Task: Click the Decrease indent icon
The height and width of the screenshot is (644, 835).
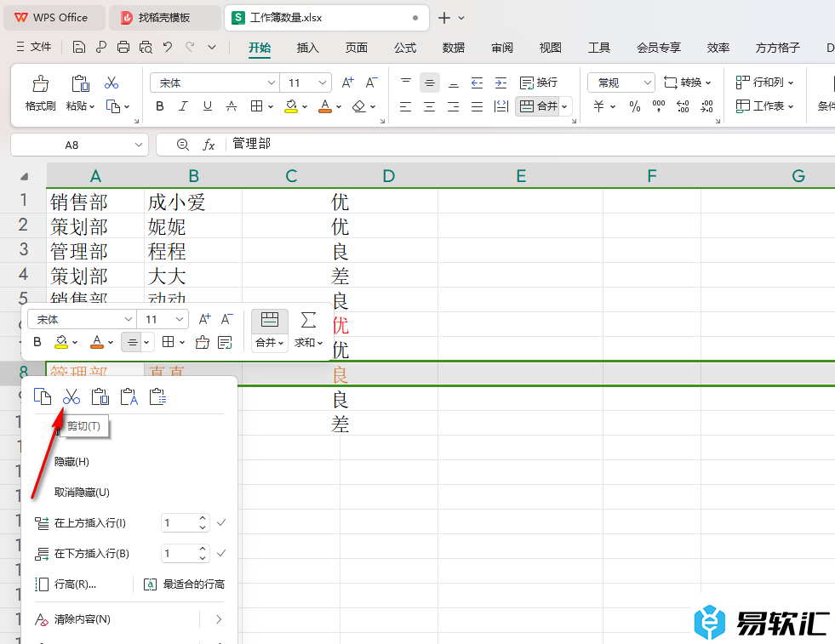Action: click(478, 83)
